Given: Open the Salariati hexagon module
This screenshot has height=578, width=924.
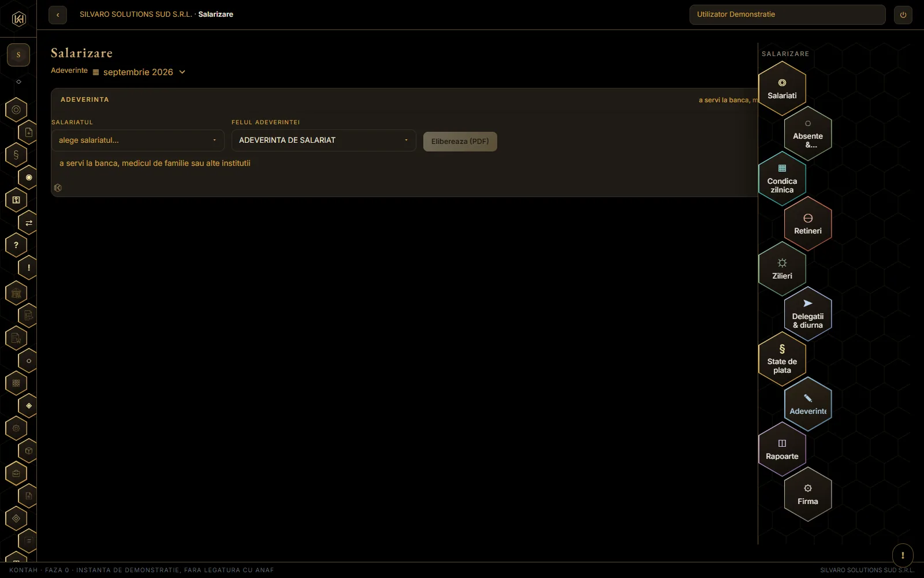Looking at the screenshot, I should [782, 89].
